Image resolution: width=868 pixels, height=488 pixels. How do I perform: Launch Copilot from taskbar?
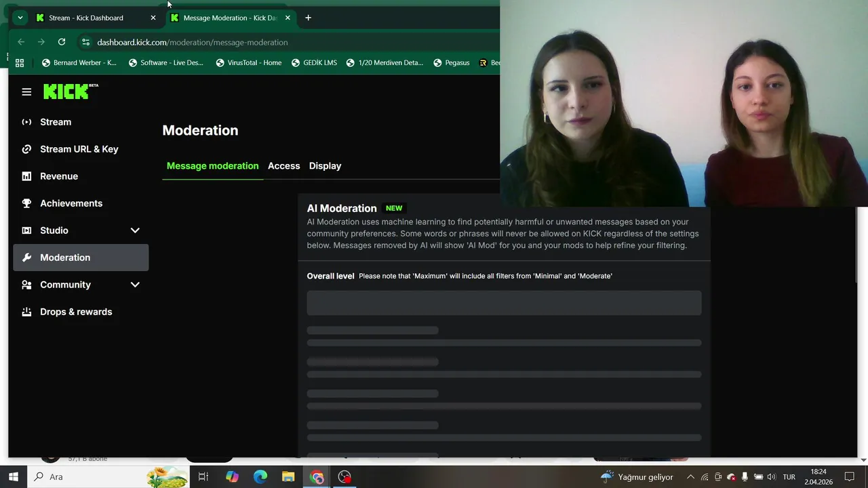coord(232,476)
